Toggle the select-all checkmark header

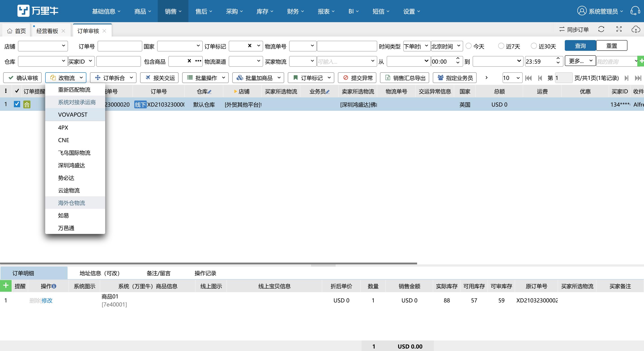[x=17, y=91]
